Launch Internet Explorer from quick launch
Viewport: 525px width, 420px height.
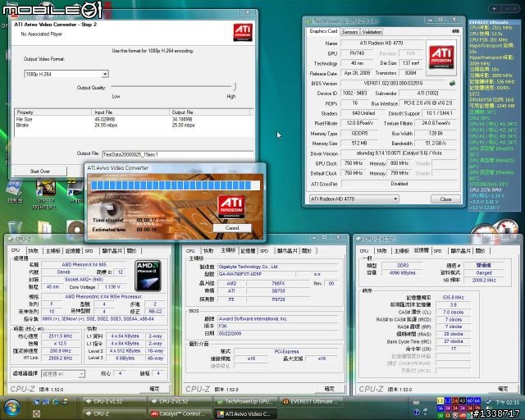[x=56, y=401]
